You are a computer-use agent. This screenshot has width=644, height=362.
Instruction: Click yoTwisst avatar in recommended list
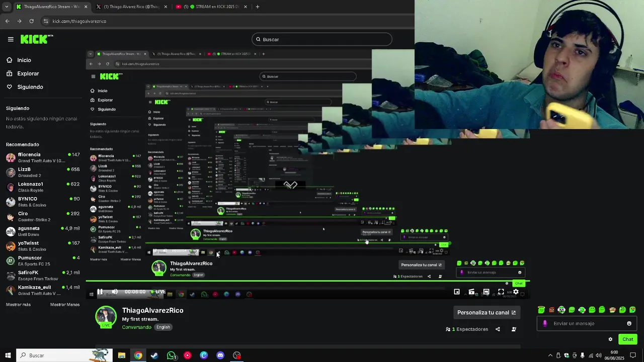[11, 246]
